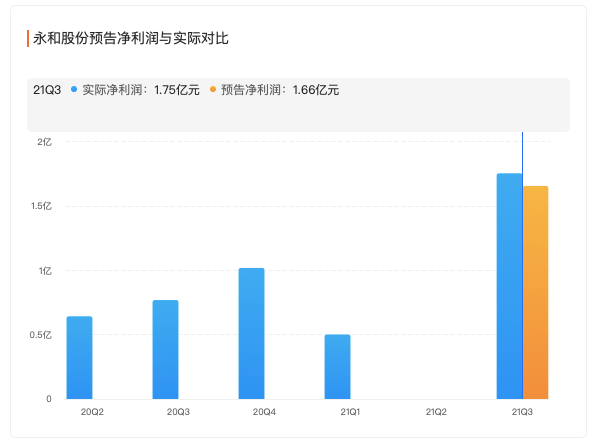
Task: Click the value 1.66亿元
Action: tap(315, 90)
